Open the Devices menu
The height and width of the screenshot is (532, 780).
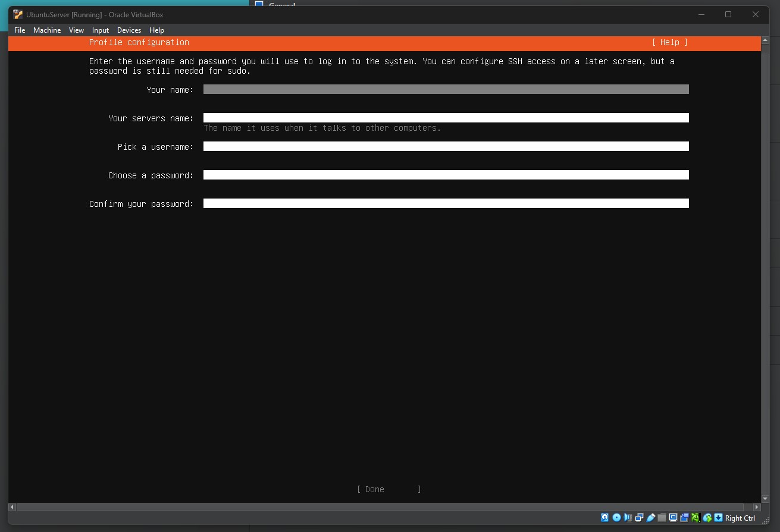pos(129,30)
